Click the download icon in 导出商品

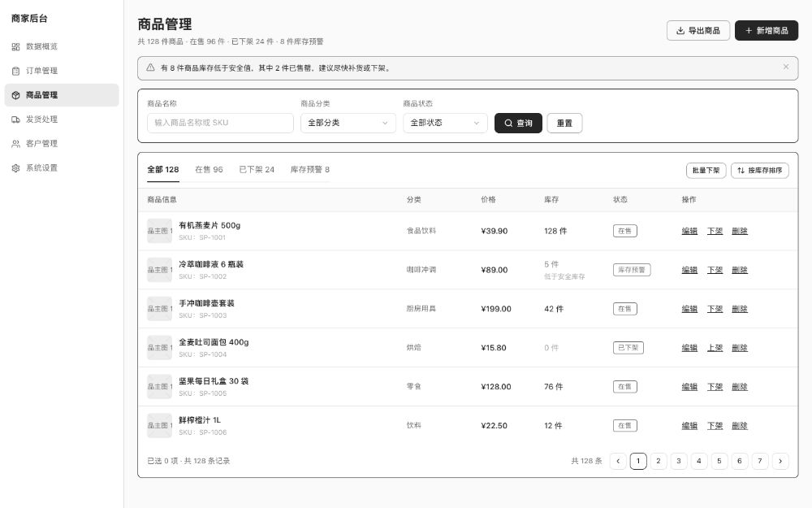[680, 31]
